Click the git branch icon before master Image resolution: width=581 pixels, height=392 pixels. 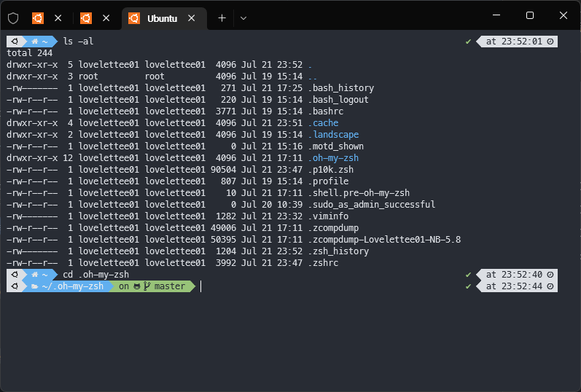point(147,286)
